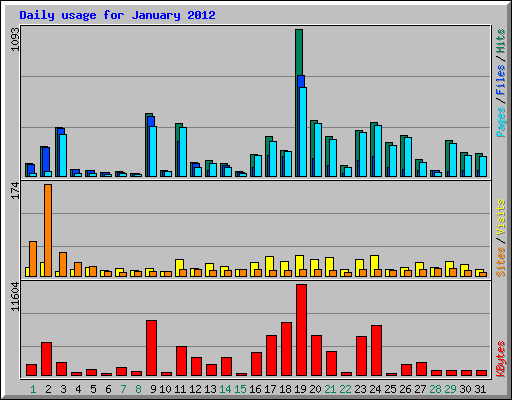Viewport: 512px width, 400px height.
Task: Click the green day 15 label on the x-axis
Action: click(x=240, y=389)
